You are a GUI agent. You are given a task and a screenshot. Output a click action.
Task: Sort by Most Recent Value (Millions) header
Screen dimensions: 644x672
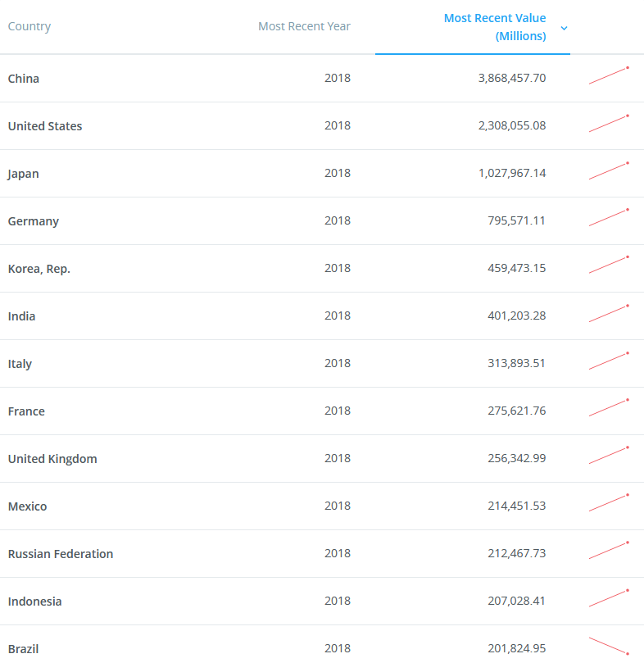click(x=494, y=27)
